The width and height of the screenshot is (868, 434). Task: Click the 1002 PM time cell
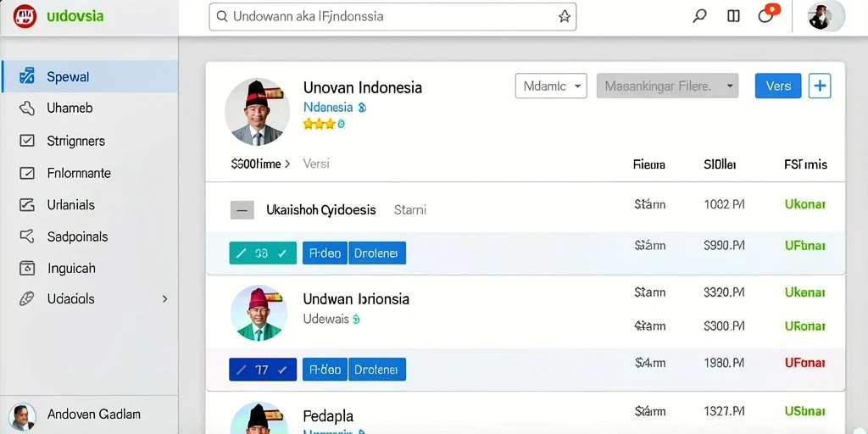[724, 204]
